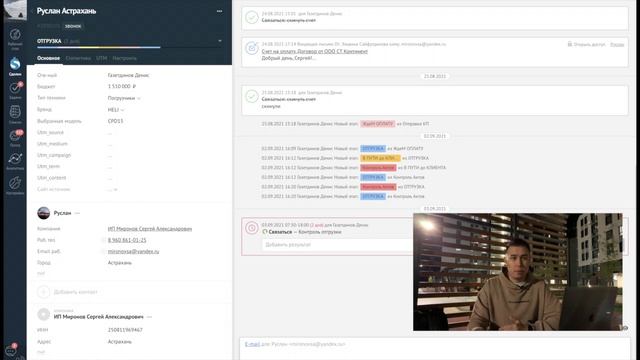This screenshot has height=360, width=640.
Task: Click the Добавить результат input field
Action: (x=337, y=245)
